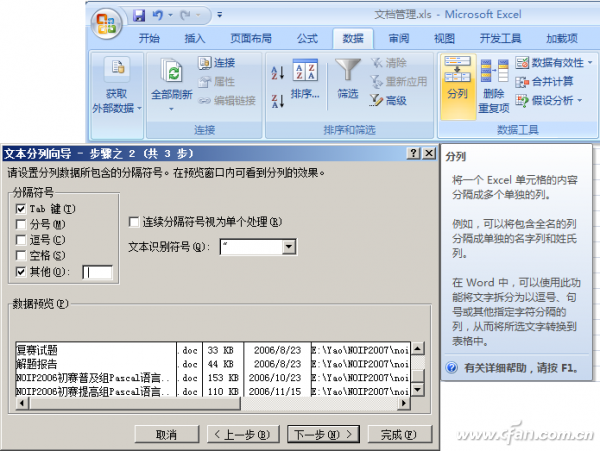
Task: Click the 删除重复项 icon
Action: (x=494, y=71)
